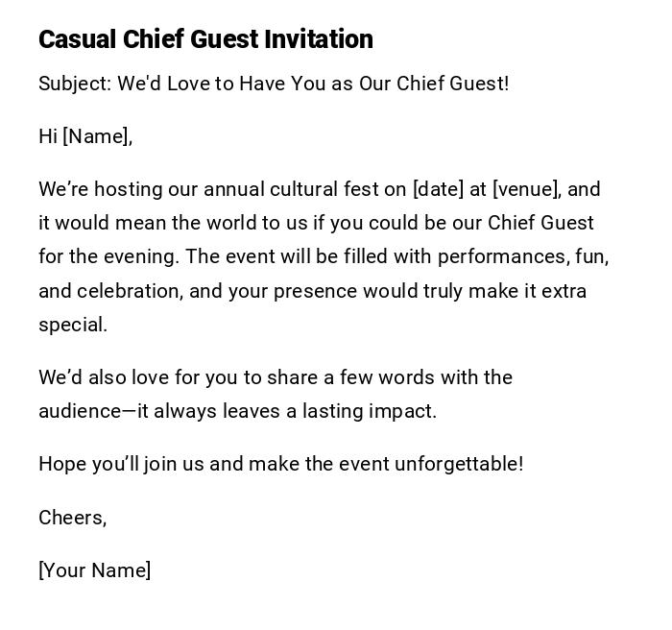Click the word "Subject:" label
Image resolution: width=672 pixels, height=630 pixels.
coord(75,84)
